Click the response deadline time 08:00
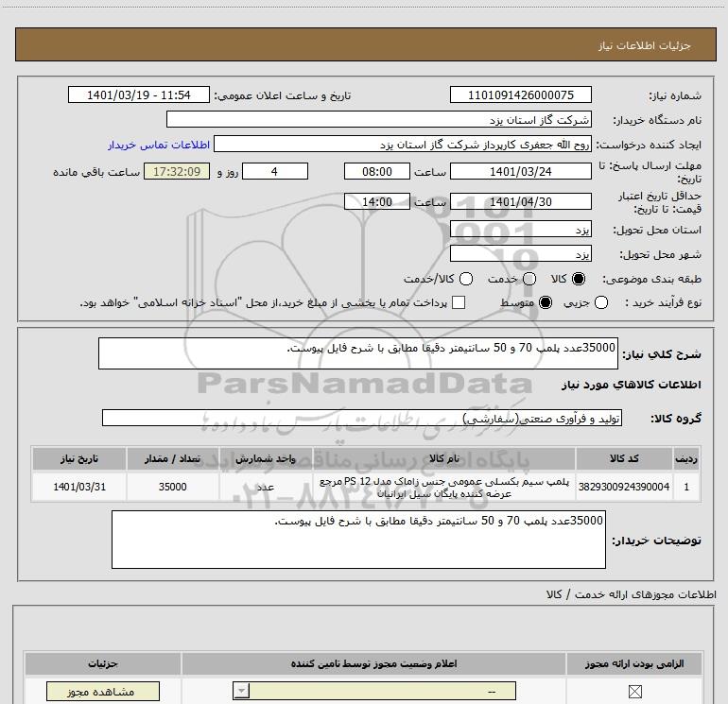Screen dimensions: 728x704 (377, 171)
